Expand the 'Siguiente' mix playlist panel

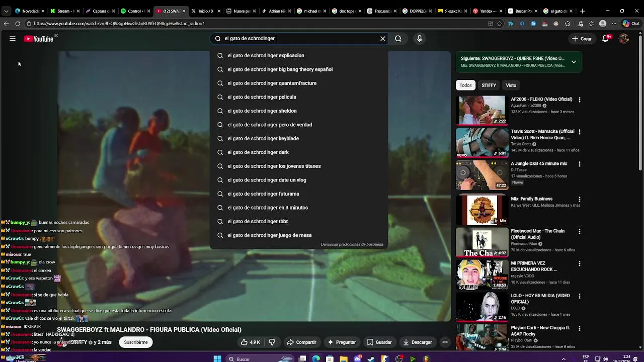[x=574, y=62]
